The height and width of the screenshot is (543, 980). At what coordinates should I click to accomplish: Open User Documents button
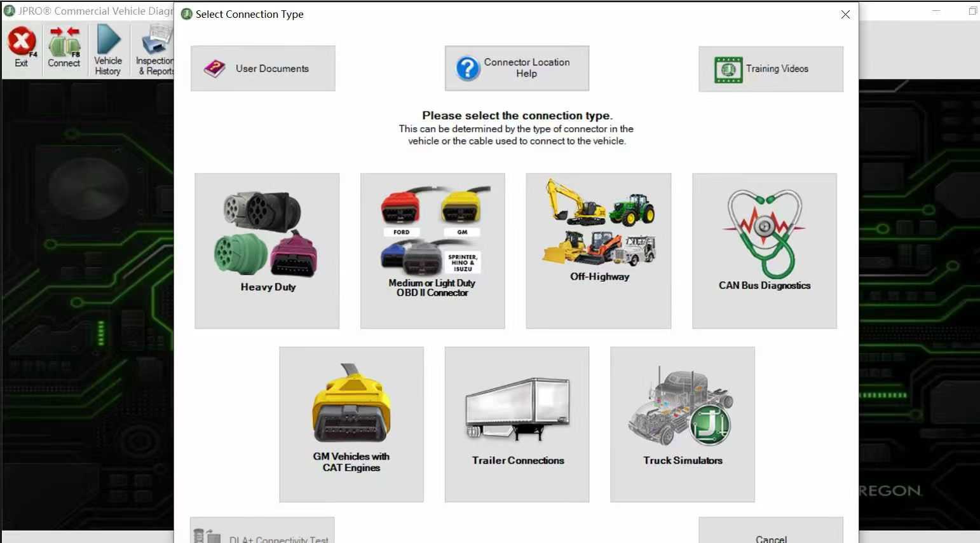pyautogui.click(x=263, y=69)
